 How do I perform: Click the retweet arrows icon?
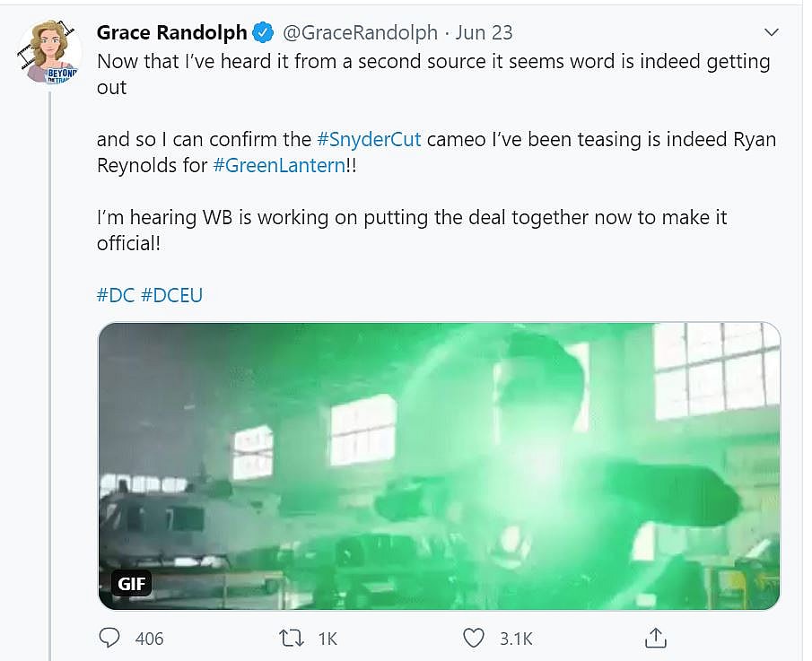(x=290, y=638)
